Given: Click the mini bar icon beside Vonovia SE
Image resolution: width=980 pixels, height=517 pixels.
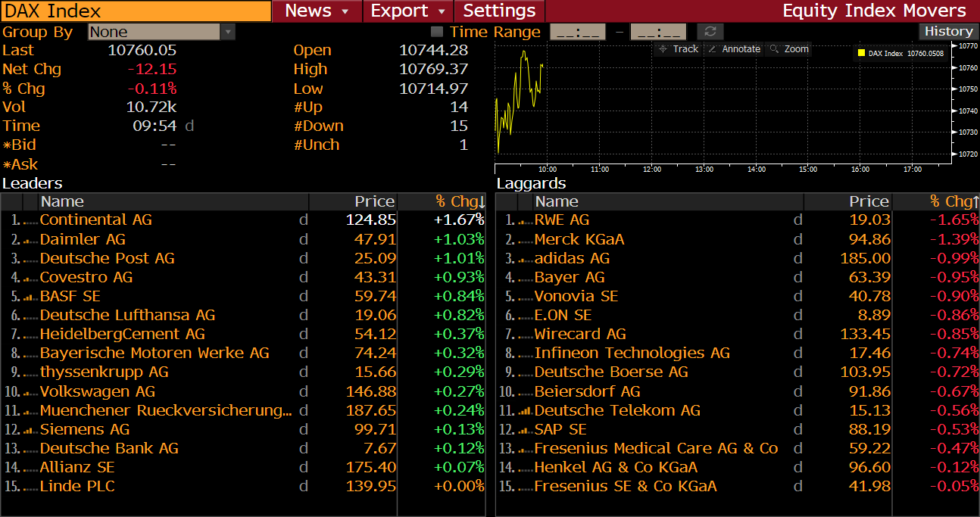Looking at the screenshot, I should click(526, 297).
